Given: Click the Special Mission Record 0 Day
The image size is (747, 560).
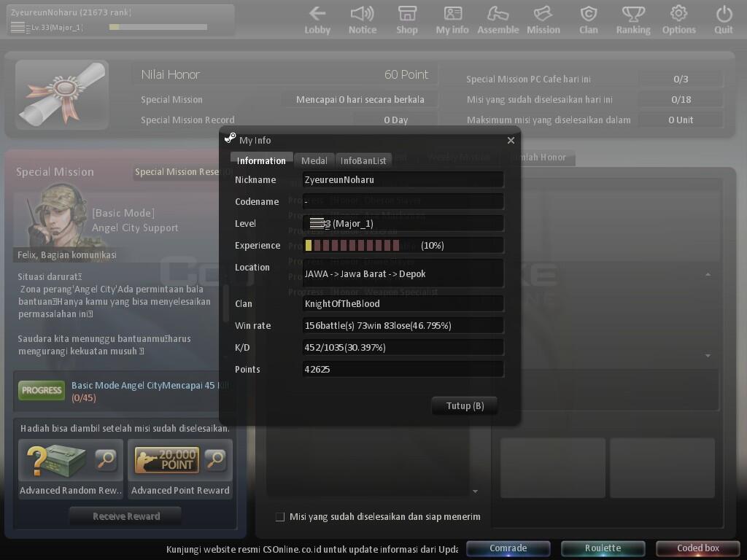Looking at the screenshot, I should [x=396, y=120].
